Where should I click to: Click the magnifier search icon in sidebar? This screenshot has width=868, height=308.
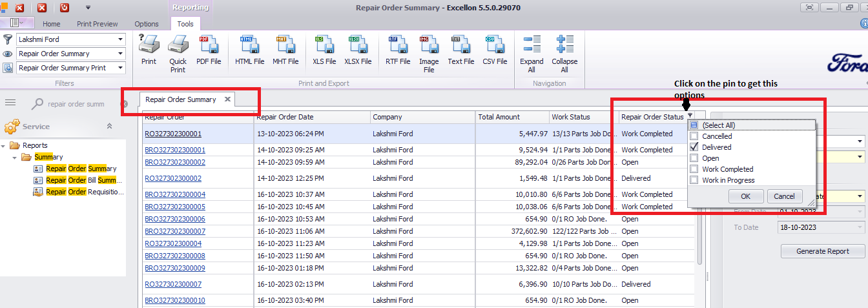[x=38, y=103]
